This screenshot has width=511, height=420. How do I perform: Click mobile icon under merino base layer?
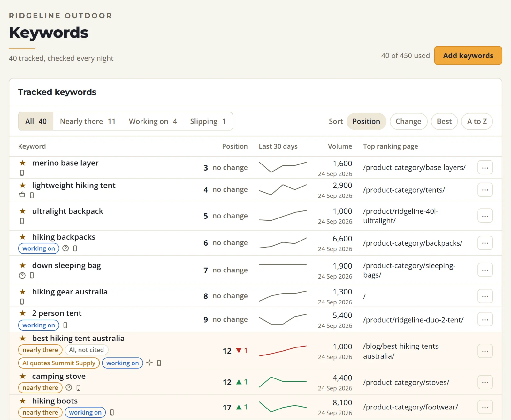pyautogui.click(x=22, y=173)
